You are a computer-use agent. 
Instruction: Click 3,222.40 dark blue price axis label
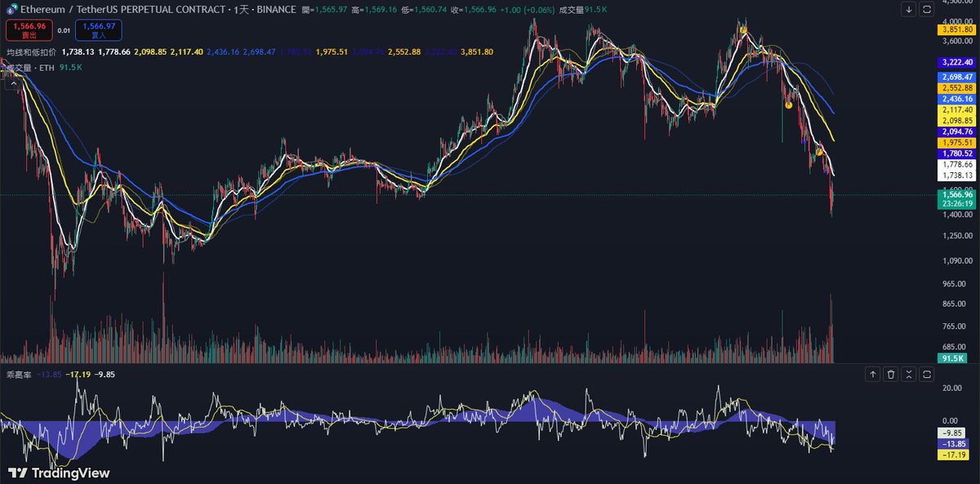click(956, 62)
